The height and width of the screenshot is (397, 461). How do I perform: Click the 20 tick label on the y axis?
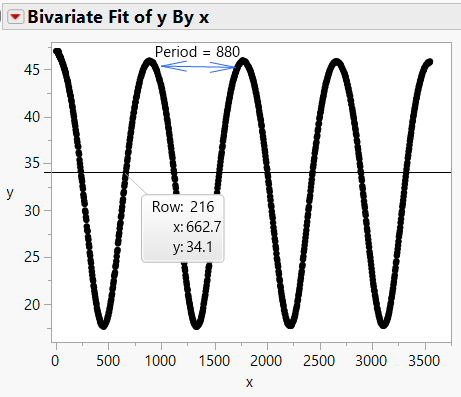[x=32, y=304]
